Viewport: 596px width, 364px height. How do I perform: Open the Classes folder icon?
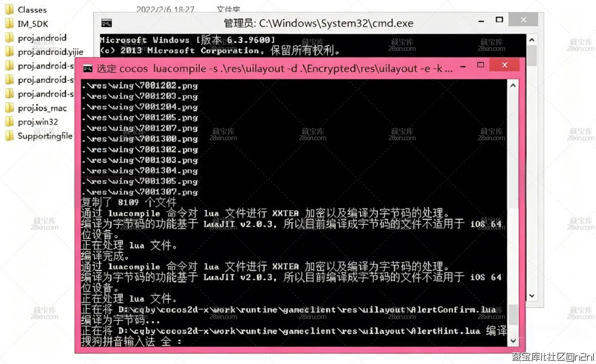coord(9,9)
